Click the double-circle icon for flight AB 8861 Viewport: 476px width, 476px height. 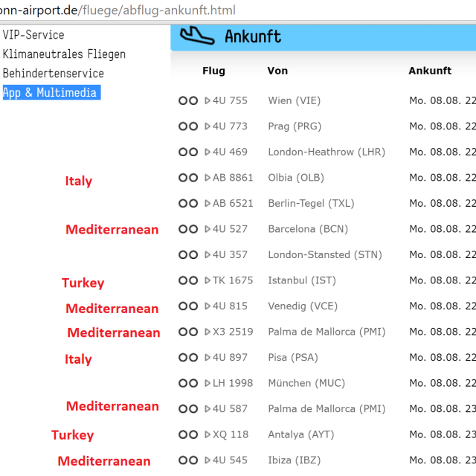[188, 178]
